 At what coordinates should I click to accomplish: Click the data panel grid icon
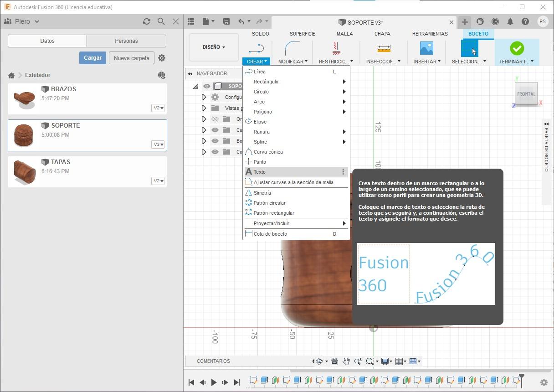pyautogui.click(x=191, y=21)
